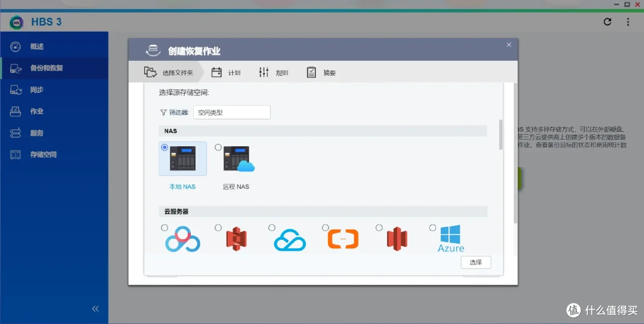
Task: Collapse the sidebar with double chevron
Action: point(95,309)
